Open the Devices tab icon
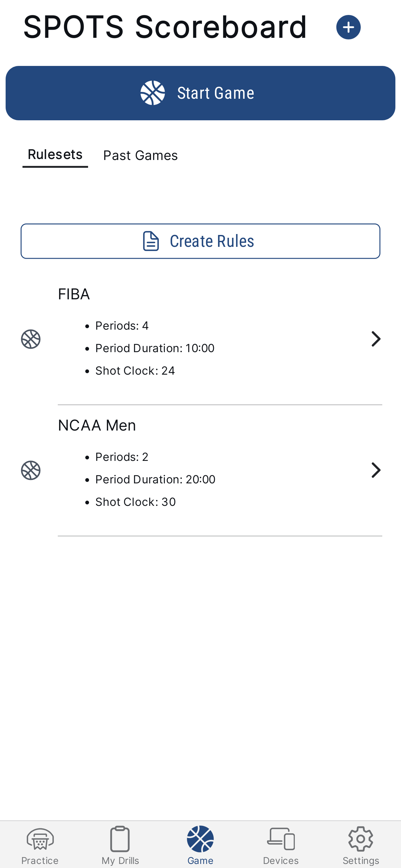This screenshot has width=401, height=868. [x=281, y=839]
